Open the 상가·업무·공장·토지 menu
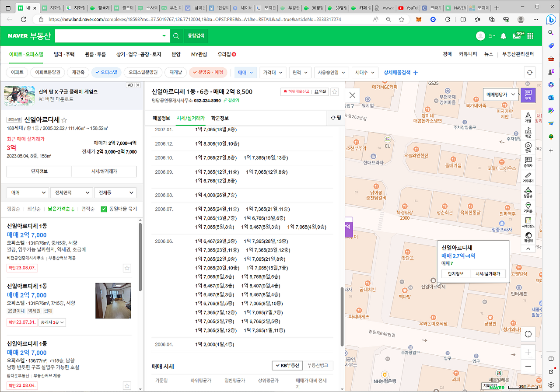This screenshot has width=560, height=392. (139, 55)
